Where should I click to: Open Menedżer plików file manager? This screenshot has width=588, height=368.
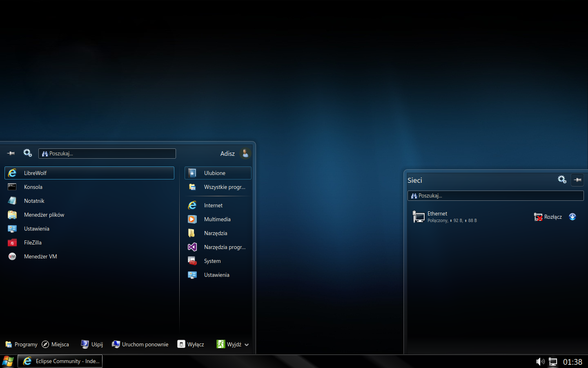tap(44, 215)
